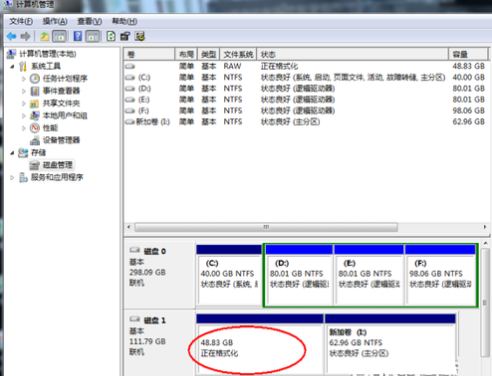
Task: Select the (C:) volume row
Action: click(305, 77)
